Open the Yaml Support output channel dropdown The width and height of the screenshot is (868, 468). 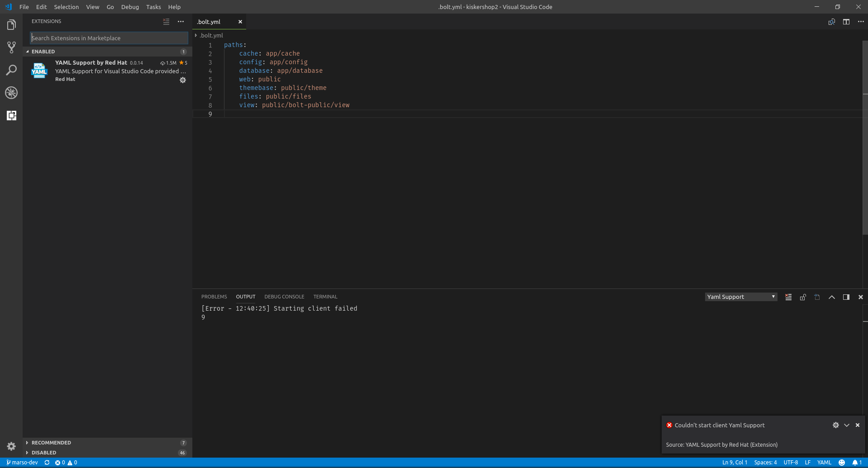coord(741,297)
